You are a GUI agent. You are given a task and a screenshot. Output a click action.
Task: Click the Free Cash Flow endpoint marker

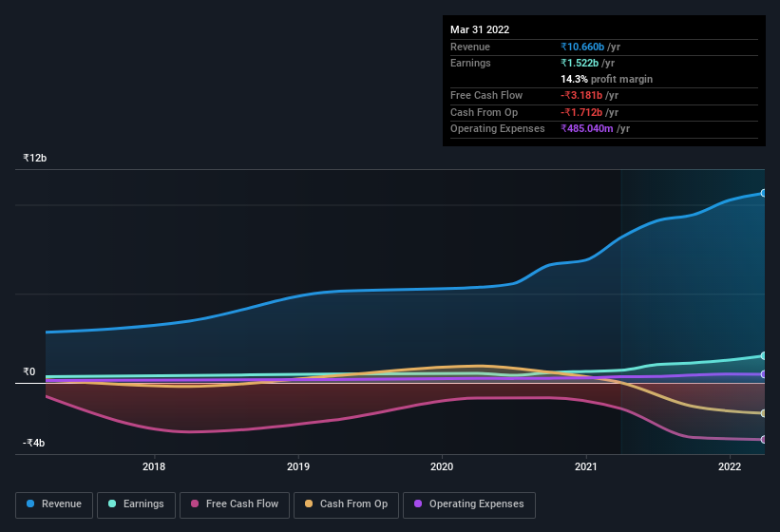pyautogui.click(x=764, y=440)
